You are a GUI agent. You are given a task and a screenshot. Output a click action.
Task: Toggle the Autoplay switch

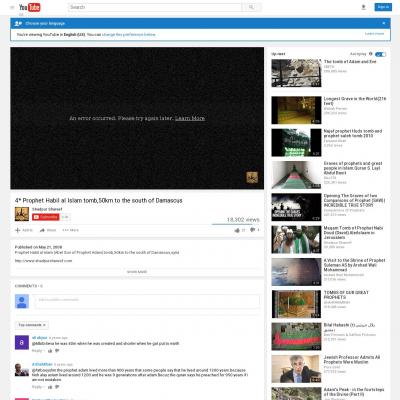click(x=380, y=54)
